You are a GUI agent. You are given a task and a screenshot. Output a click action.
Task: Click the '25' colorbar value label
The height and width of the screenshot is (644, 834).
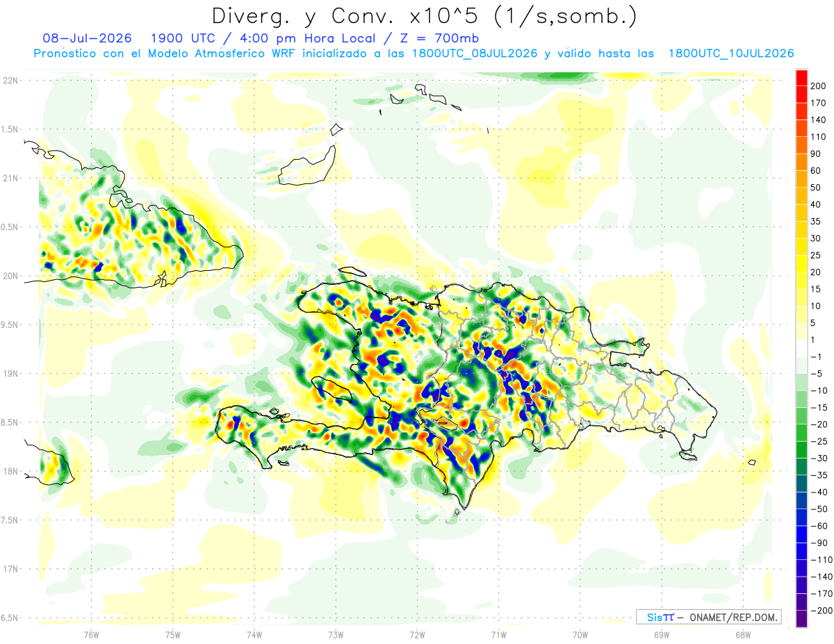(816, 255)
